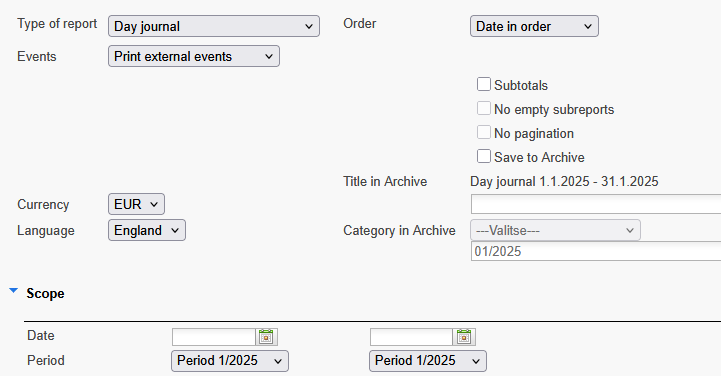Screen dimensions: 721x376
Task: Focus the Title in Archive text field
Action: [596, 204]
